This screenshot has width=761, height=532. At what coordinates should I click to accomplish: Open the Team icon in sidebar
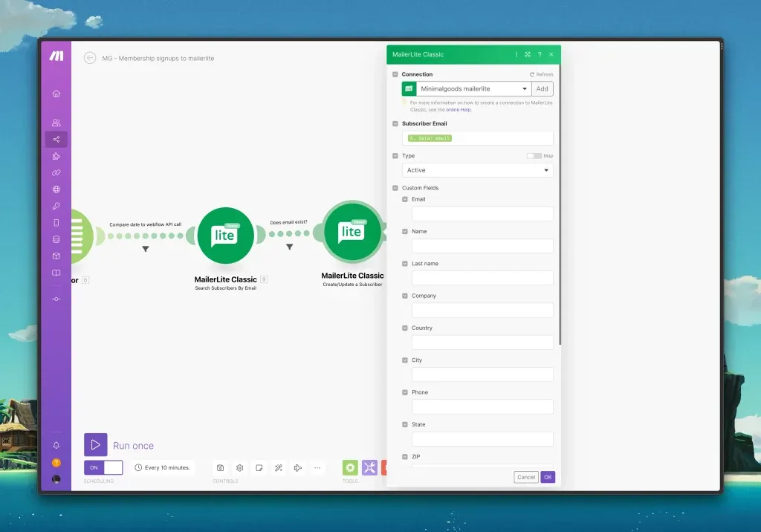pos(56,123)
